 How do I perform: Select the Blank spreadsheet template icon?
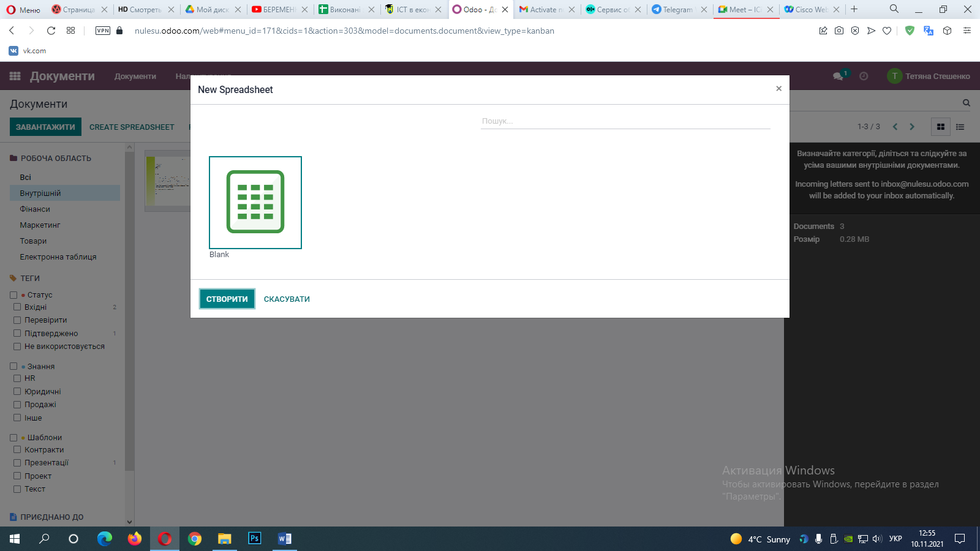pyautogui.click(x=255, y=203)
